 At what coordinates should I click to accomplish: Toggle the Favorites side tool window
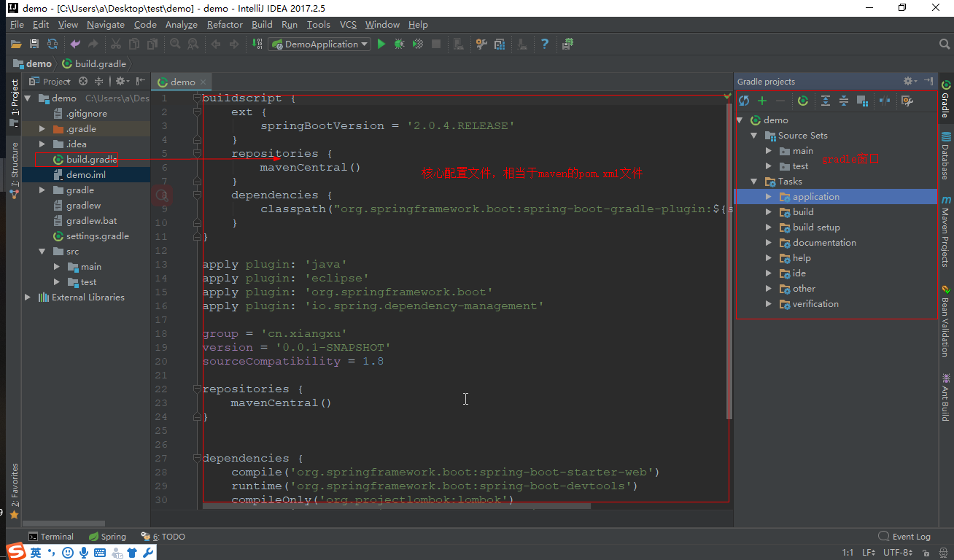click(14, 491)
